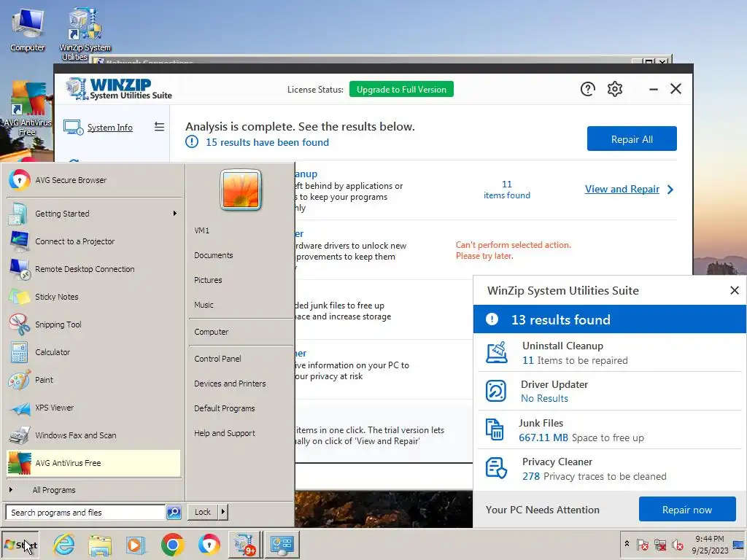Click the Repair now button
Viewport: 747px width, 560px height.
[x=687, y=510]
